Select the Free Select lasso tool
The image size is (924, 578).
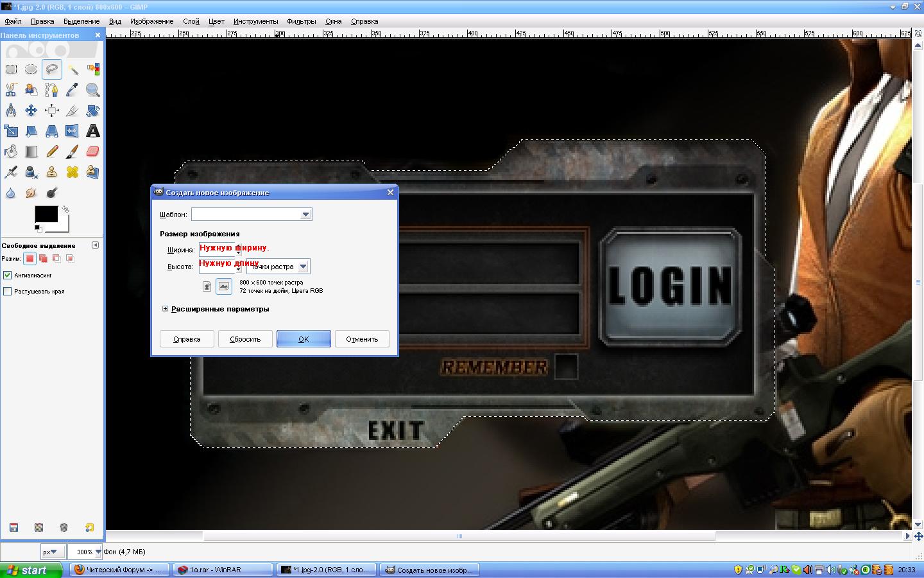click(52, 69)
